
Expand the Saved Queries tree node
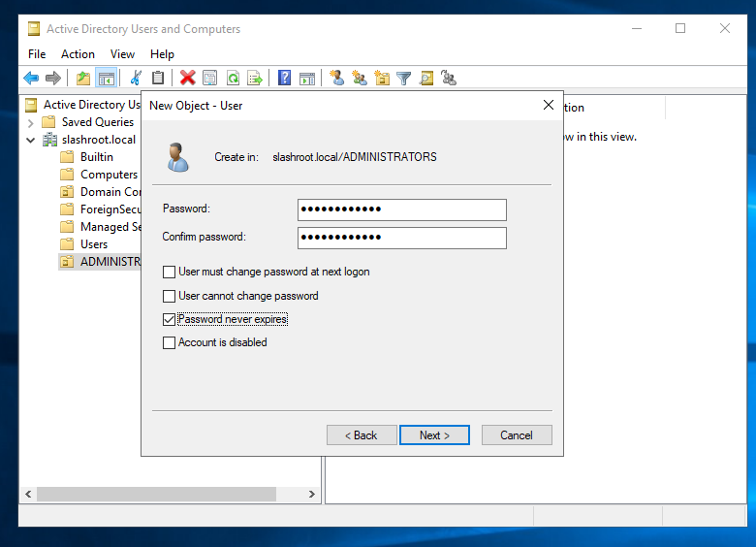[31, 122]
